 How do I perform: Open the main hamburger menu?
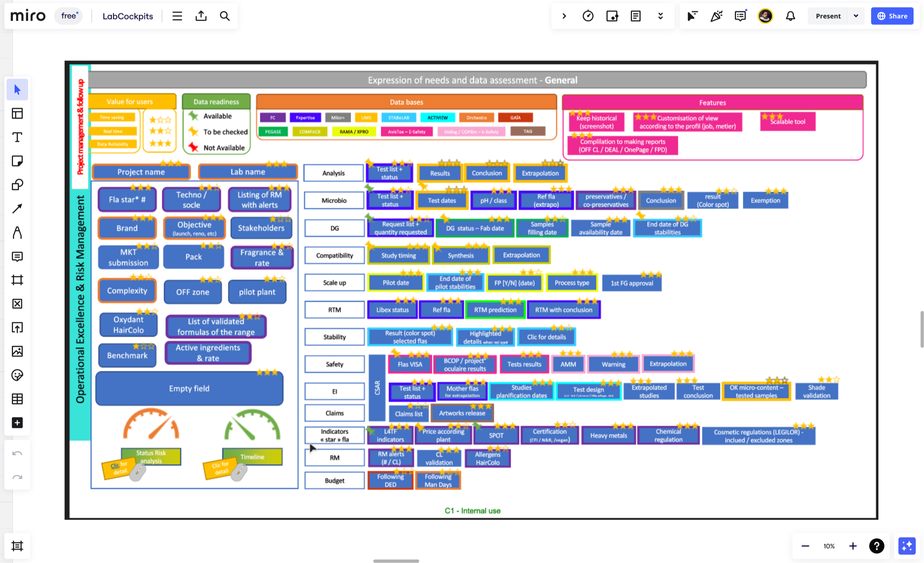[177, 16]
